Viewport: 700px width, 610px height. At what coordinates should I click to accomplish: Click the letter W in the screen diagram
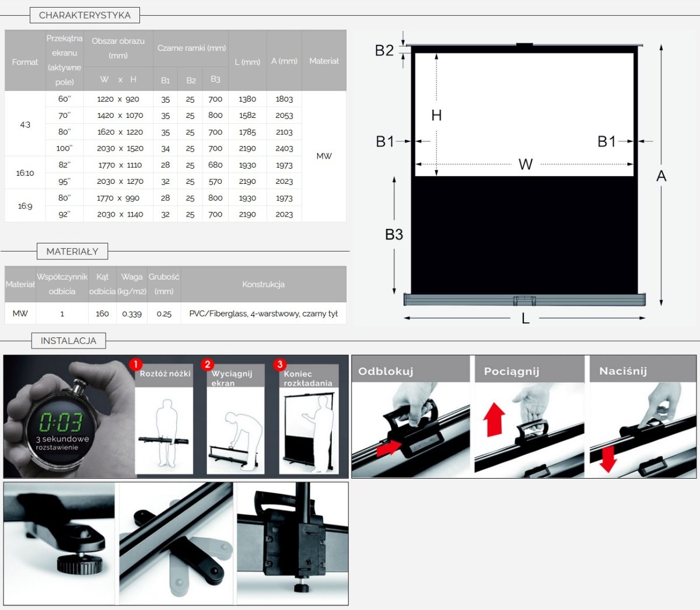(x=526, y=165)
